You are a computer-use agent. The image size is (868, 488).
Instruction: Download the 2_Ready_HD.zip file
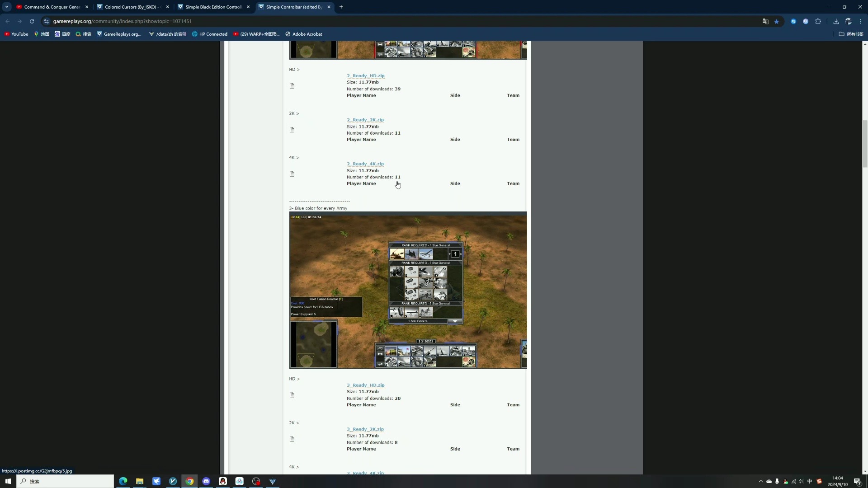[x=365, y=76]
